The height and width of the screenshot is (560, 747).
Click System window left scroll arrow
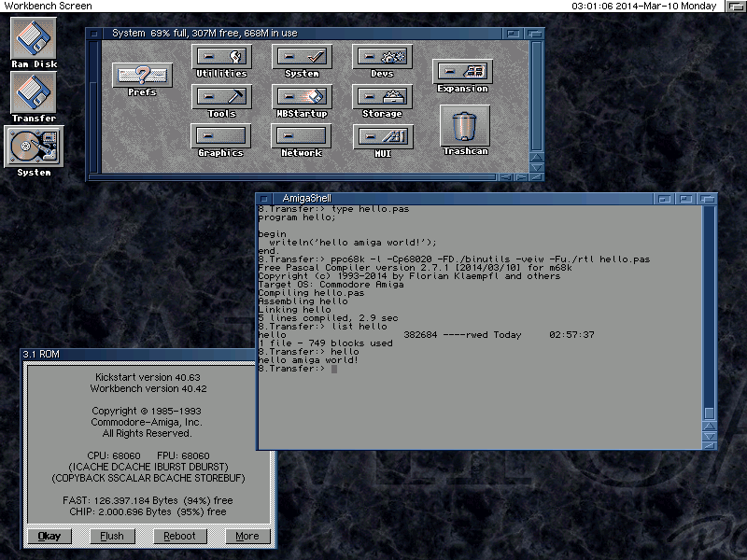[x=505, y=177]
